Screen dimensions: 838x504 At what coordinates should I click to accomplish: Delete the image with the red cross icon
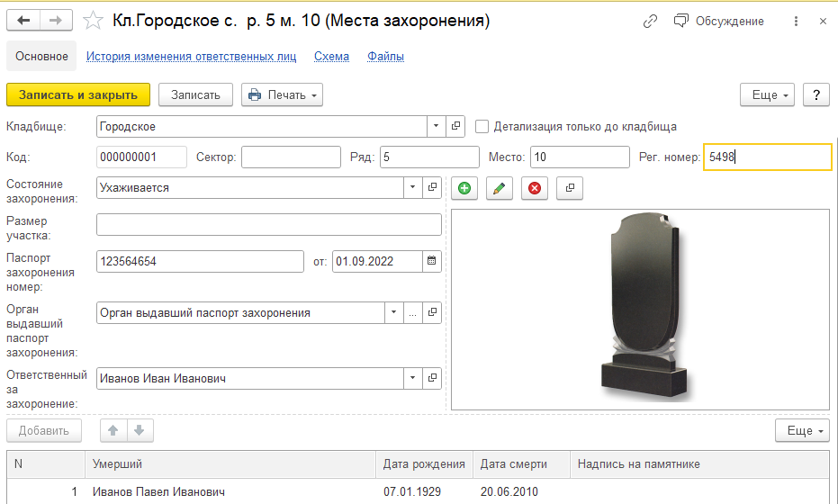coord(535,188)
